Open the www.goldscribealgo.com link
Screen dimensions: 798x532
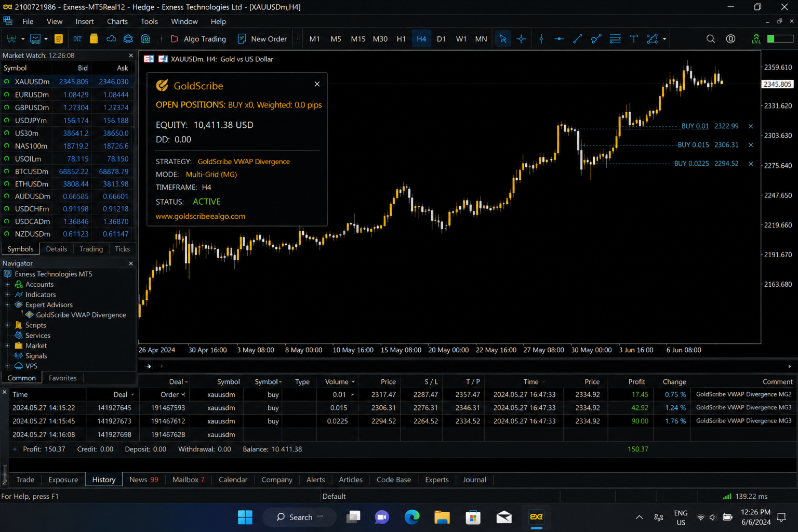tap(201, 216)
